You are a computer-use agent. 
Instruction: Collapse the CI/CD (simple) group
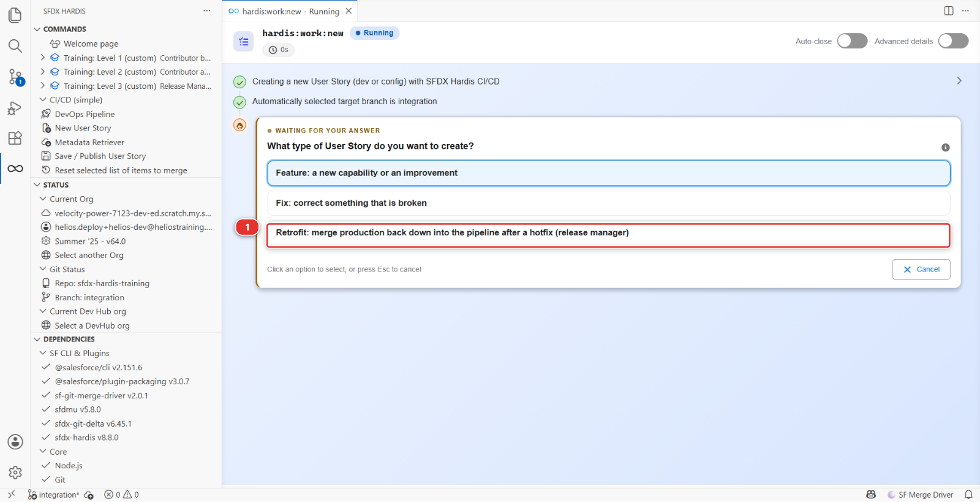pos(43,100)
